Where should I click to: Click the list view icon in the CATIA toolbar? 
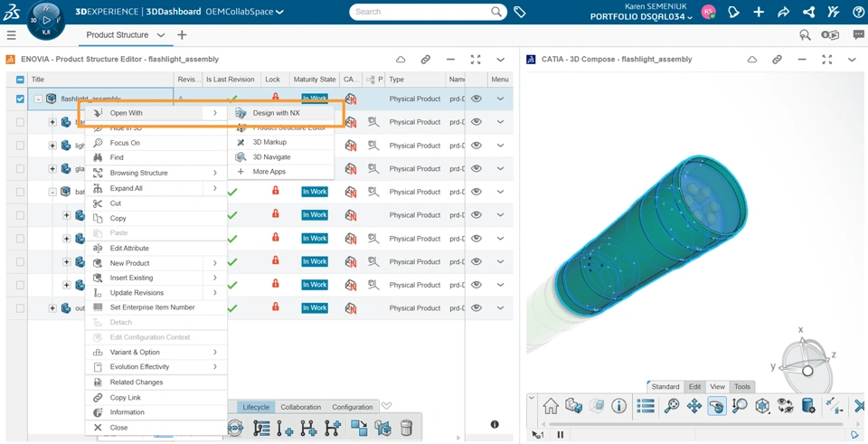point(646,406)
